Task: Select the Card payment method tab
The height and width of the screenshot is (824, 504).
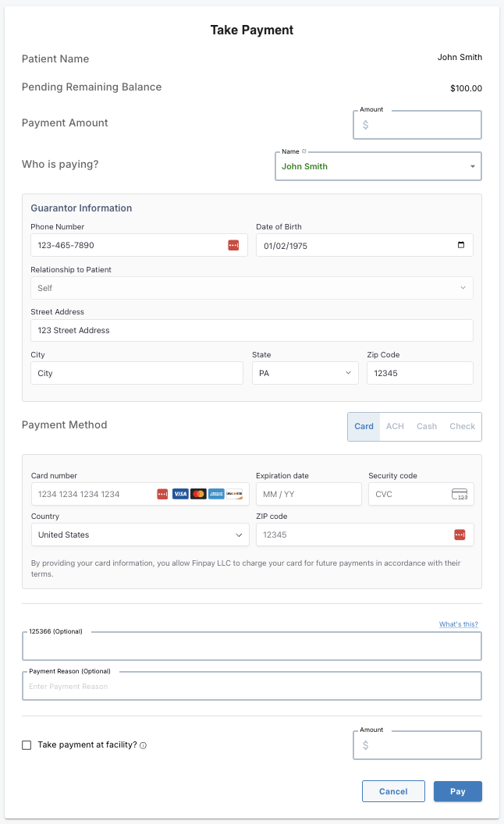Action: (x=364, y=427)
